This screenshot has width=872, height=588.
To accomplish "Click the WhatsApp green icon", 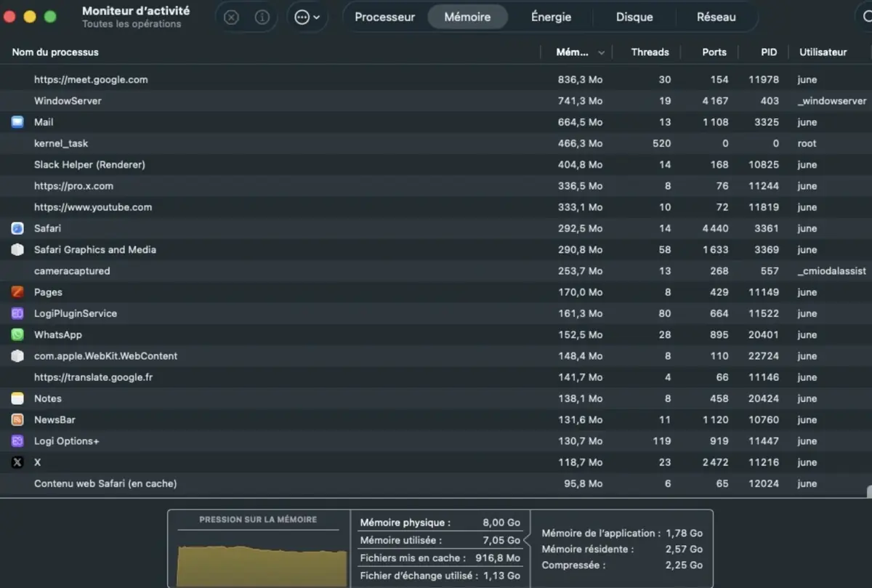I will tap(17, 335).
